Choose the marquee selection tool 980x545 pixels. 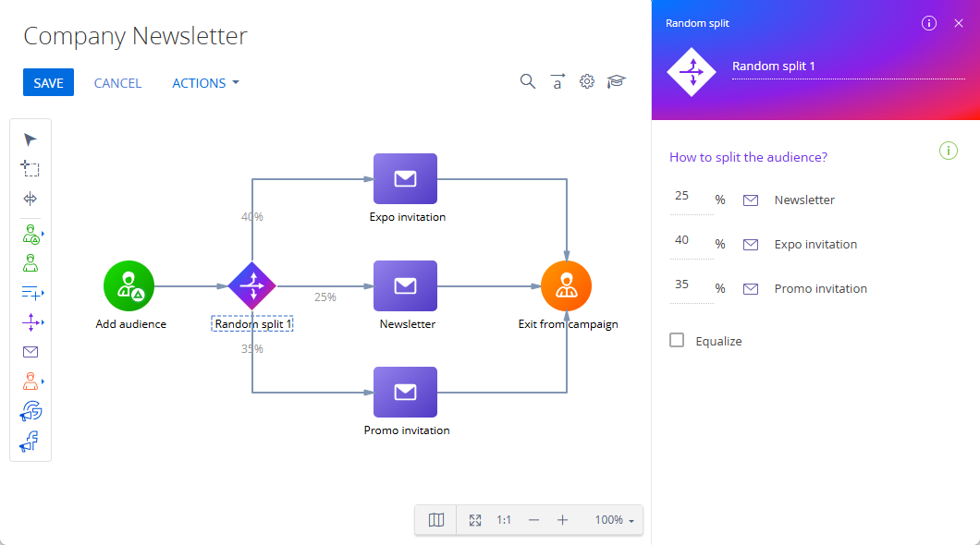tap(30, 168)
